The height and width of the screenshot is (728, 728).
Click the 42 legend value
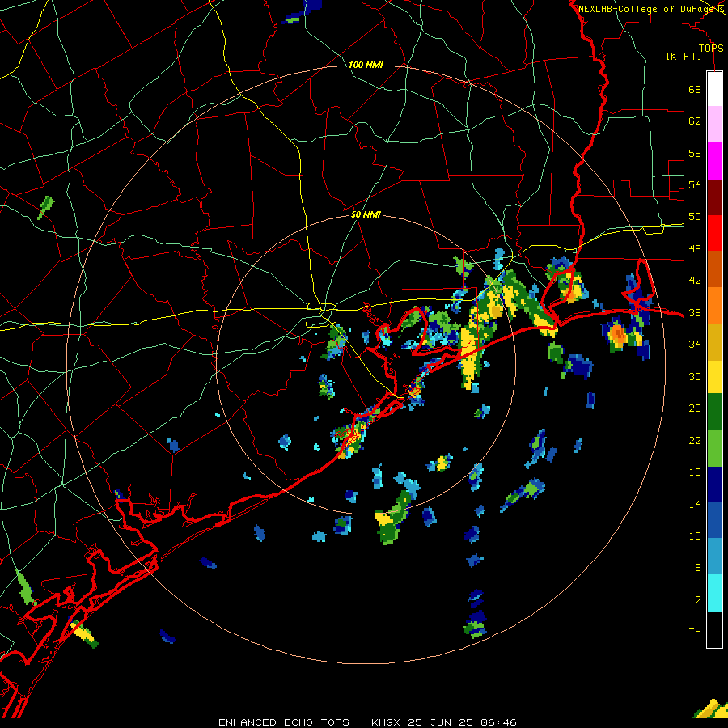[x=695, y=281]
